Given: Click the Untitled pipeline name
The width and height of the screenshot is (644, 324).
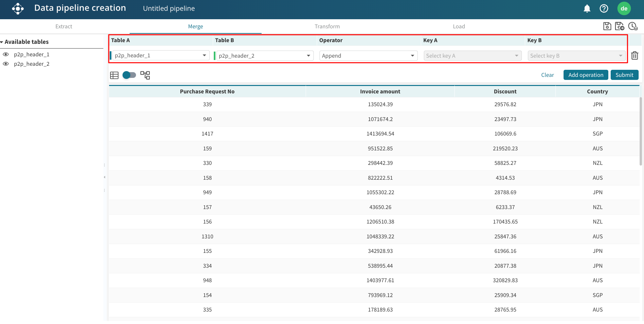Looking at the screenshot, I should coord(169,8).
